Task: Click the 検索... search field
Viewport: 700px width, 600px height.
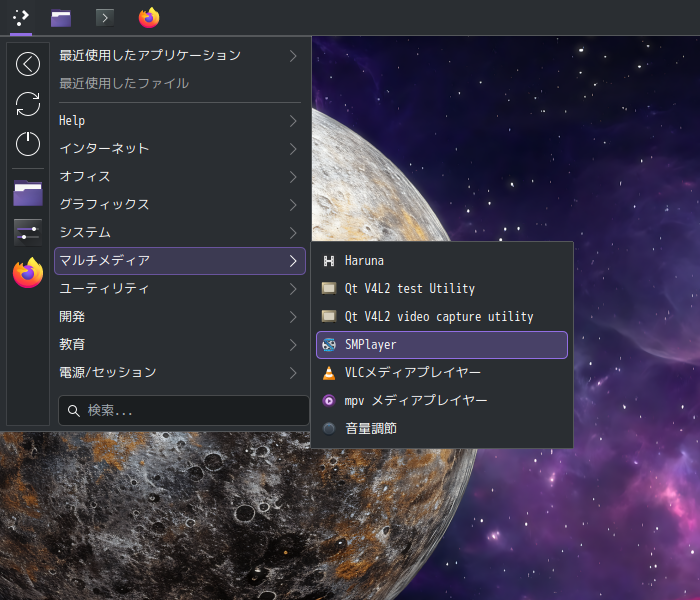Action: [183, 411]
